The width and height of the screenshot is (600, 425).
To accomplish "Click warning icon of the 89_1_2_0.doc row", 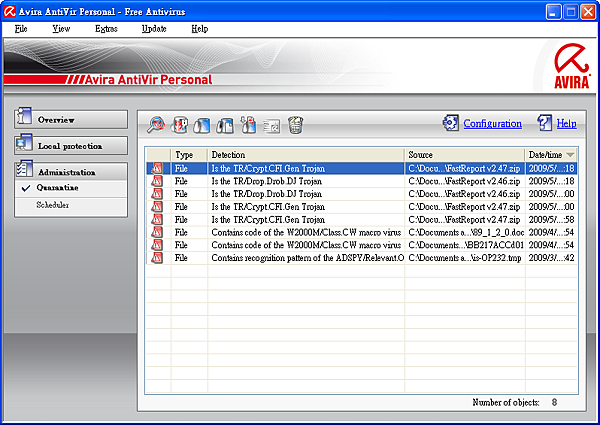I will (x=157, y=232).
